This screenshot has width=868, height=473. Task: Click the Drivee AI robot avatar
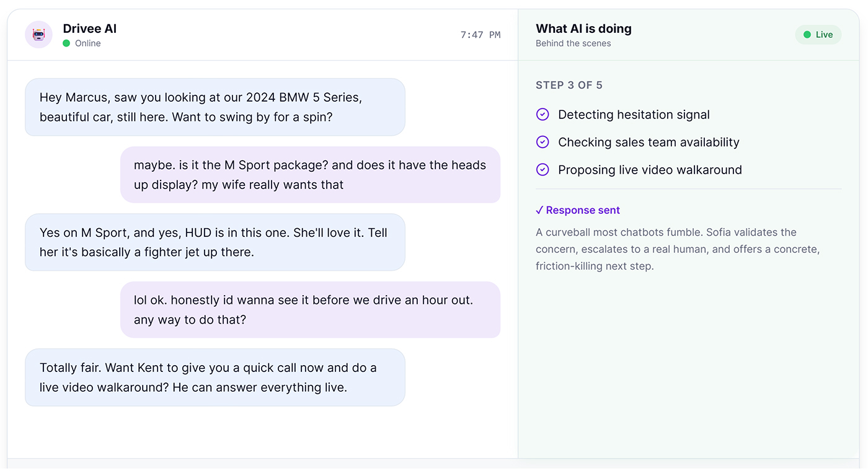[x=38, y=35]
